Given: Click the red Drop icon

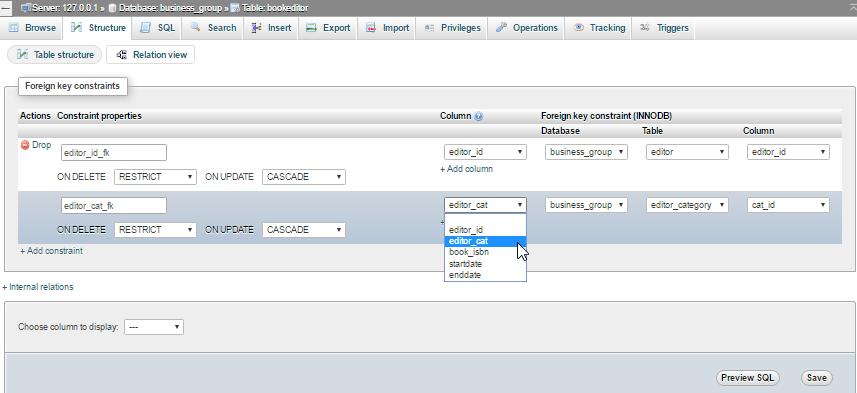Looking at the screenshot, I should 25,145.
